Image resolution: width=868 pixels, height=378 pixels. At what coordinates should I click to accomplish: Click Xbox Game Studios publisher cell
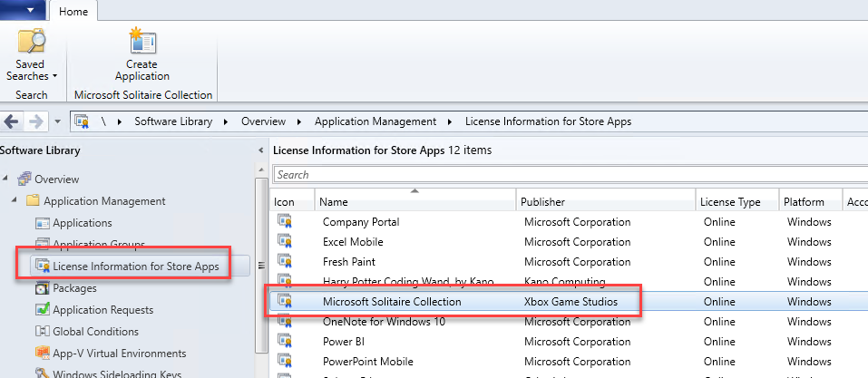[x=571, y=302]
